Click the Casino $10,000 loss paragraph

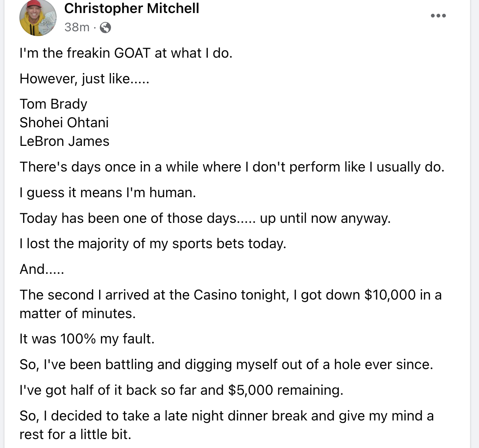[x=231, y=304]
